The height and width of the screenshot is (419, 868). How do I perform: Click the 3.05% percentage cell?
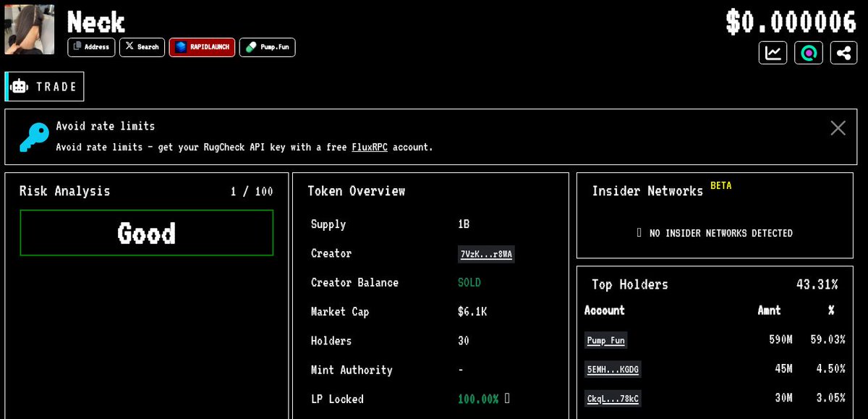830,397
